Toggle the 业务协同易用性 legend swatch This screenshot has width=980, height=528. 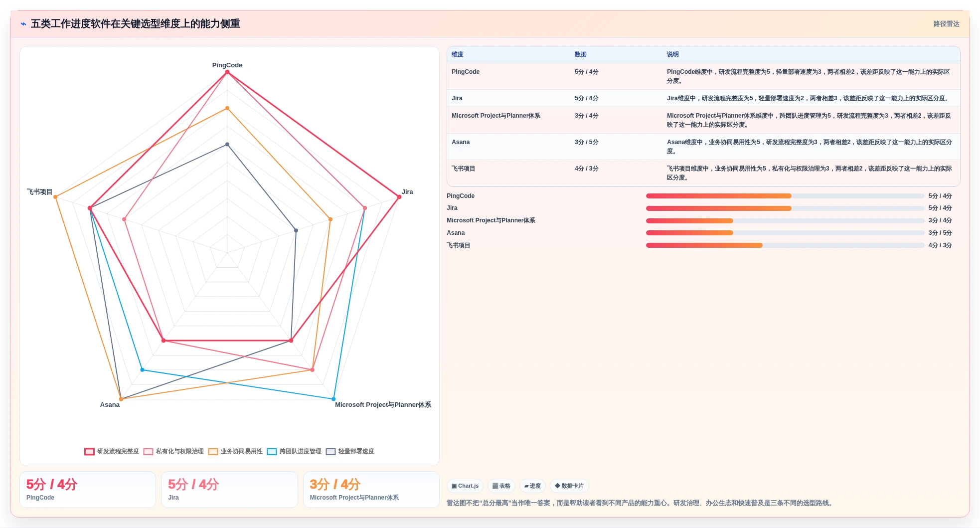point(213,452)
